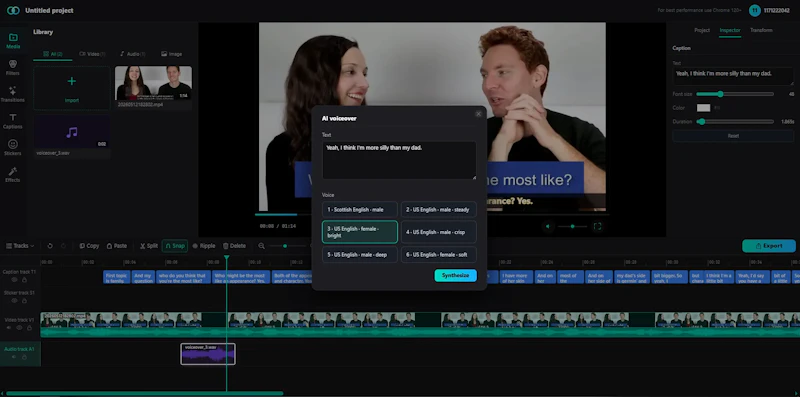Image resolution: width=800 pixels, height=397 pixels.
Task: Select the 'First topic is family' caption clip
Action: point(116,277)
